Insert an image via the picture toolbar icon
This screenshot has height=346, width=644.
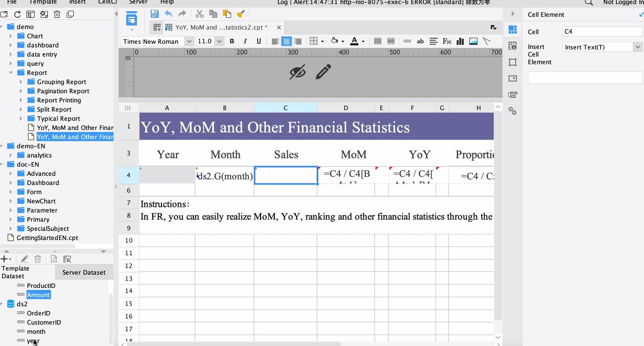pos(473,41)
